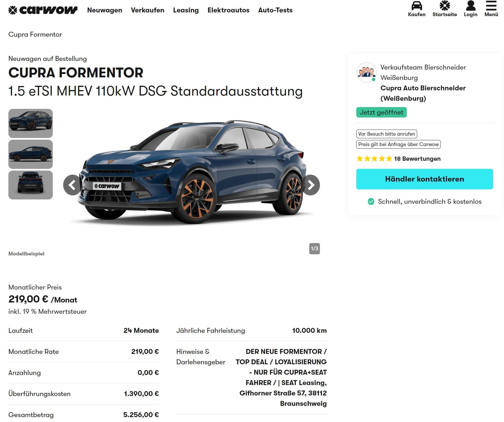Click the Händler kontaktieren button
The height and width of the screenshot is (422, 504).
coord(424,179)
